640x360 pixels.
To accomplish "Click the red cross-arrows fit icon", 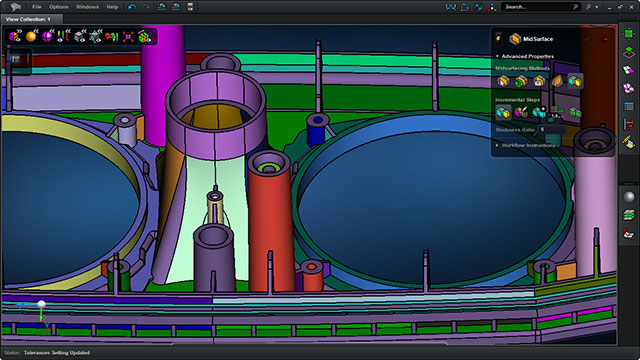I will tap(128, 37).
